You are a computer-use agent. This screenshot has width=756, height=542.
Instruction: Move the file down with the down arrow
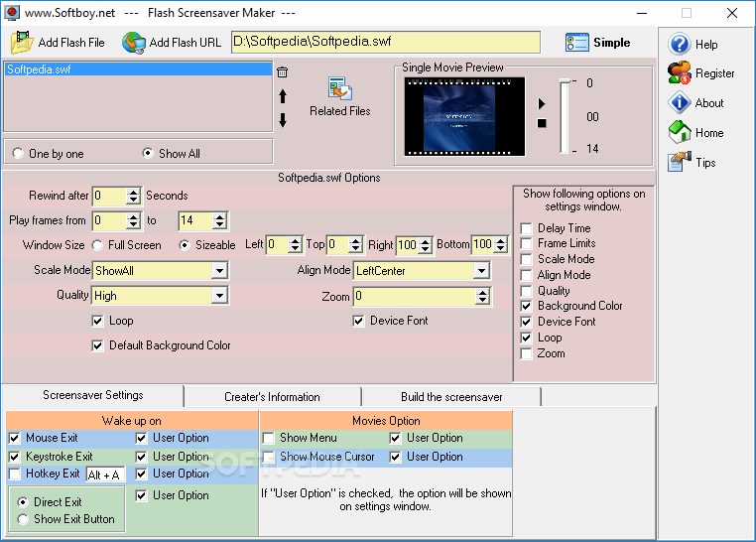click(283, 120)
